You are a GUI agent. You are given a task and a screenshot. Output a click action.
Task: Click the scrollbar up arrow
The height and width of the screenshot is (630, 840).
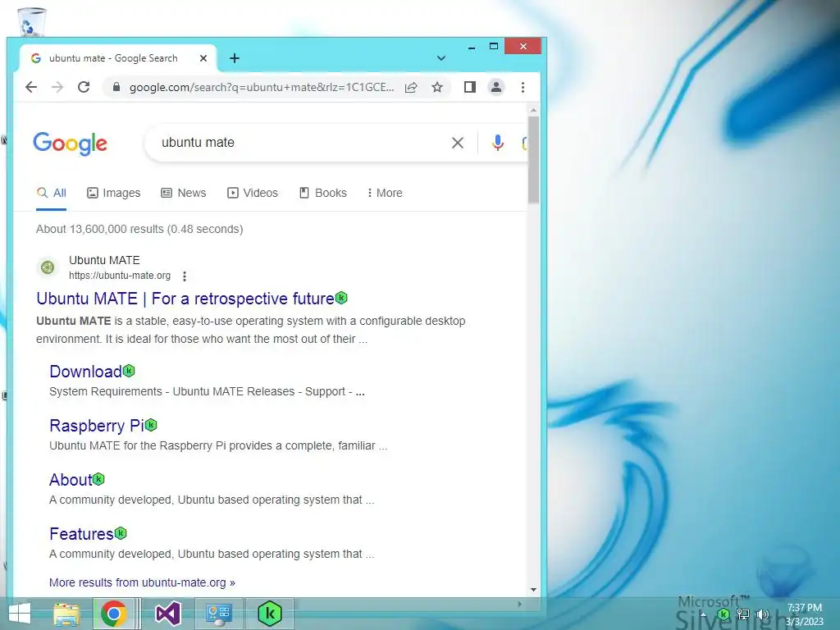(533, 110)
